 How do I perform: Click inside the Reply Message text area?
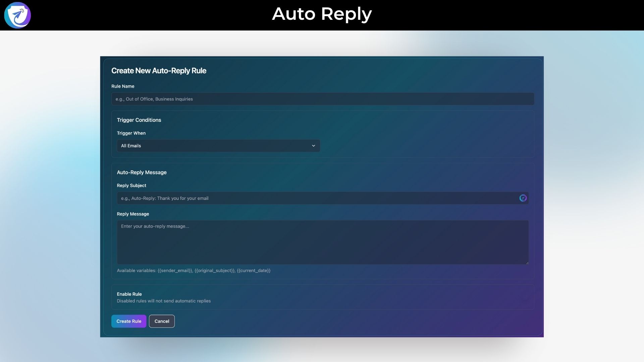pos(322,242)
